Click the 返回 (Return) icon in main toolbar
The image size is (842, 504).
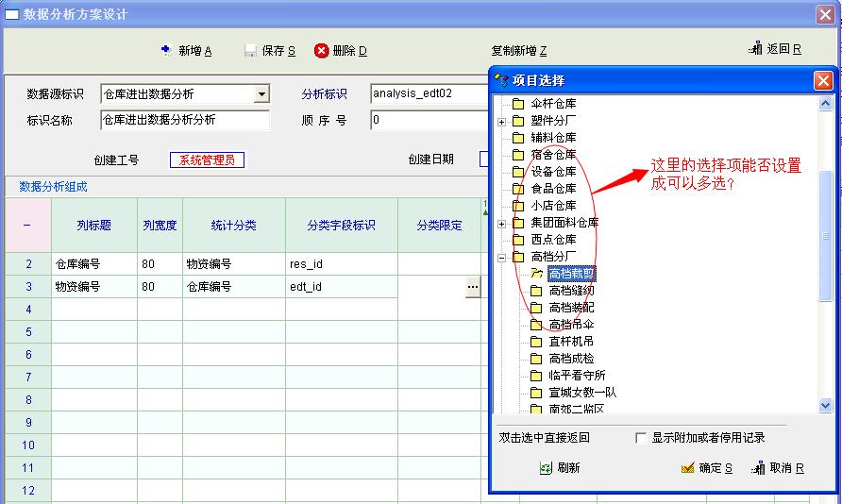coord(755,49)
